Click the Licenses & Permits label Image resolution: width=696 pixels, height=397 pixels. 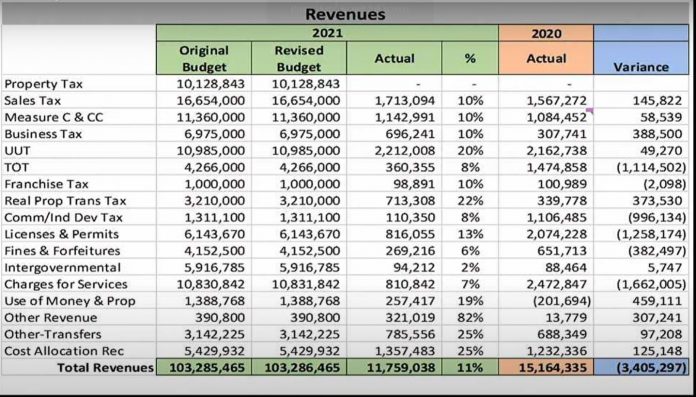62,234
